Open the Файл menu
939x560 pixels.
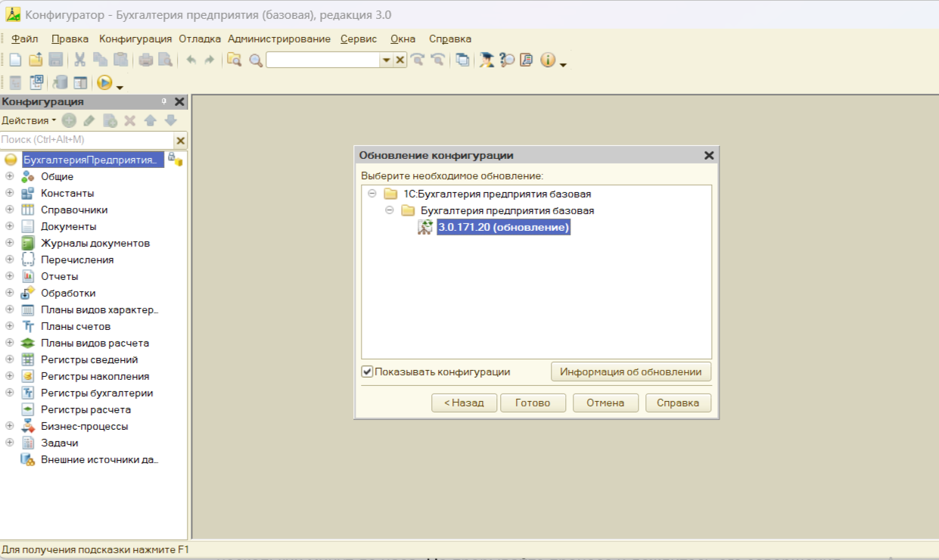click(x=25, y=39)
